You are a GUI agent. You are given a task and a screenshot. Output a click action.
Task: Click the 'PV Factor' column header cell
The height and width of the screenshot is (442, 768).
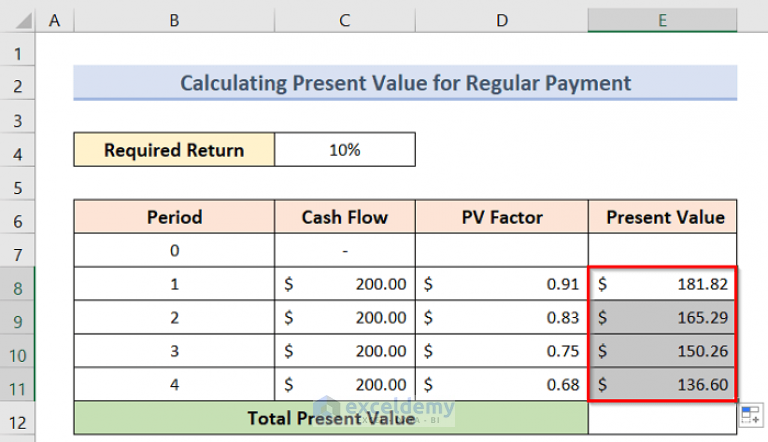502,217
